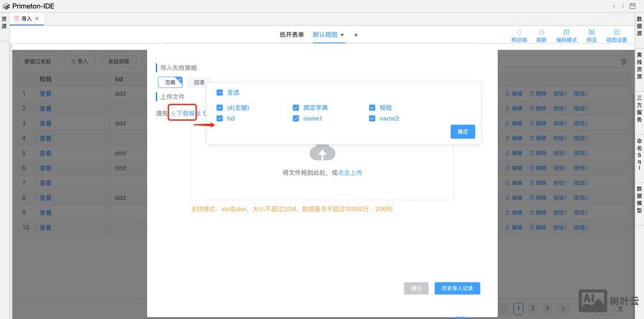644x319 pixels.
Task: Click 查看 link in row 5
Action: pyautogui.click(x=45, y=153)
